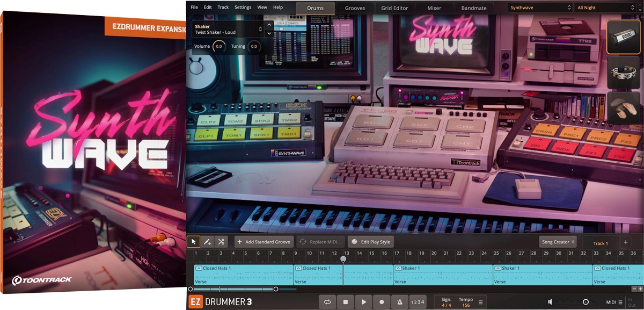Image resolution: width=644 pixels, height=310 pixels.
Task: Open the Settings menu
Action: coord(243,8)
